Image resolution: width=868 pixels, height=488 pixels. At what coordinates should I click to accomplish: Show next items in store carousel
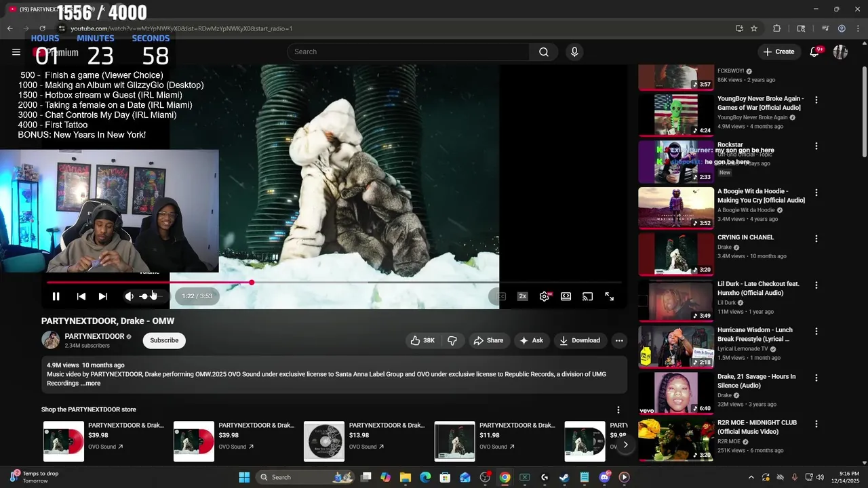(x=625, y=445)
